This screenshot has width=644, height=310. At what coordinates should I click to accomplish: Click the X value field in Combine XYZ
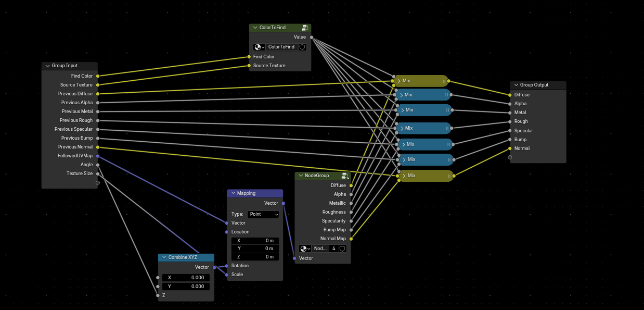point(186,278)
